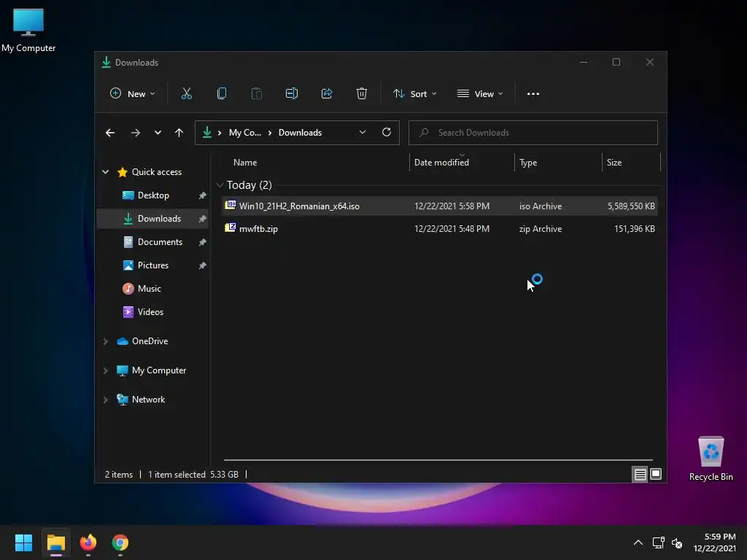Unpin Desktop from Quick access
This screenshot has height=560, width=747.
click(203, 195)
